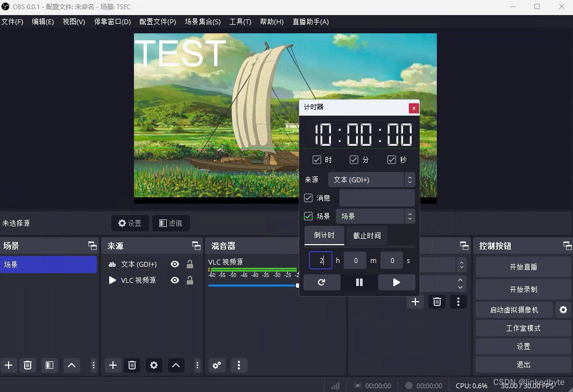Open 设置 in control buttons panel
Screen dimensions: 573x392
pos(524,346)
